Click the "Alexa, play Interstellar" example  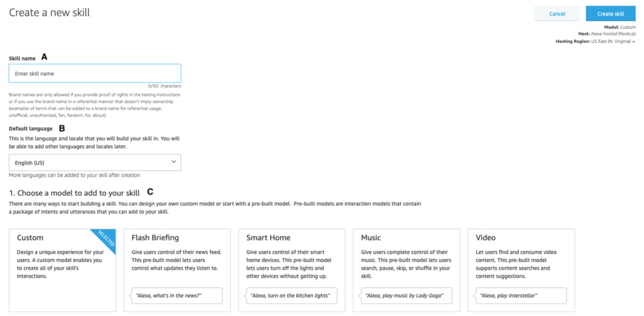pyautogui.click(x=520, y=296)
